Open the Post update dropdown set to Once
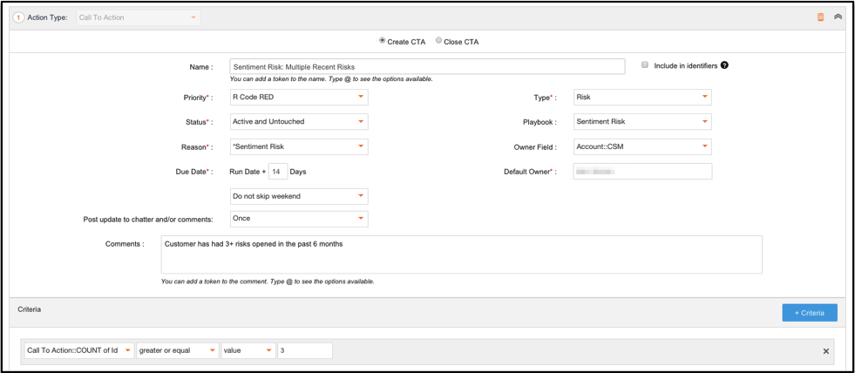Screen dimensions: 855x373 coord(299,219)
